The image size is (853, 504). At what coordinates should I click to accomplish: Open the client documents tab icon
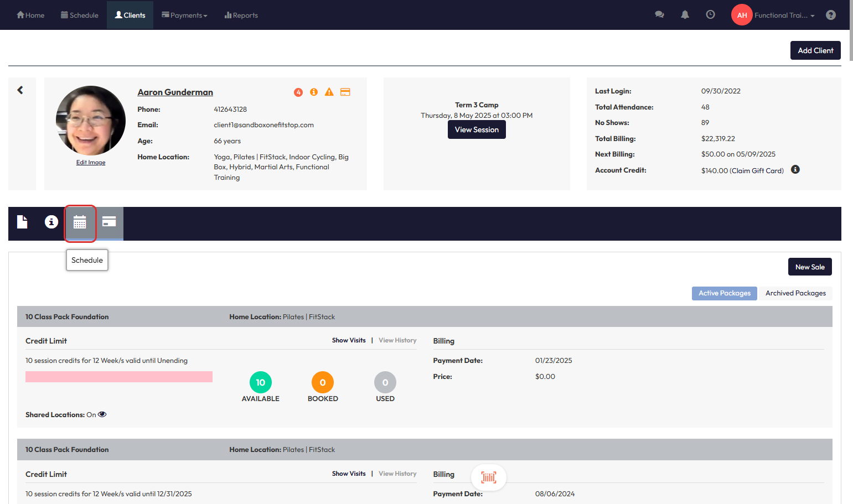[22, 222]
